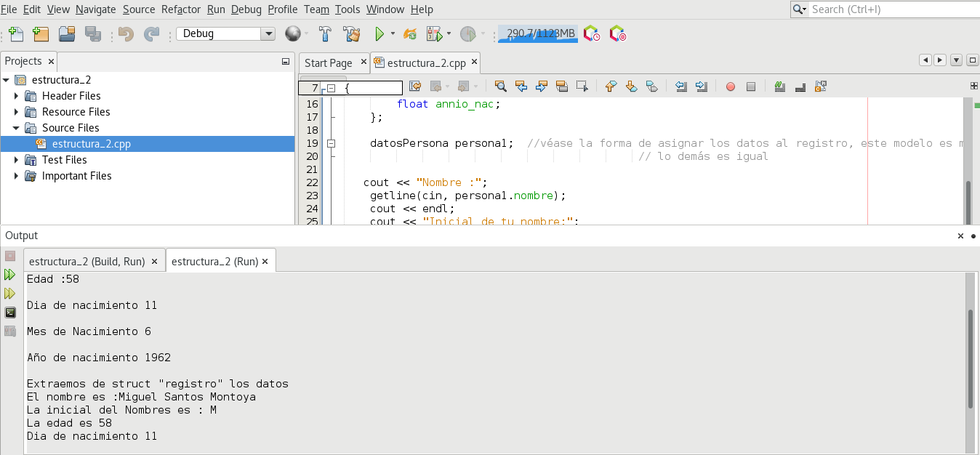Click the green Re-run icon in Output
This screenshot has width=980, height=455.
[x=9, y=275]
